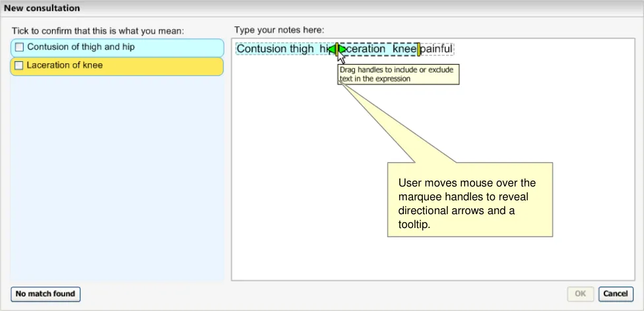Click the green left-pointing arrow on the marquee handle
The width and height of the screenshot is (644, 311).
click(x=332, y=49)
